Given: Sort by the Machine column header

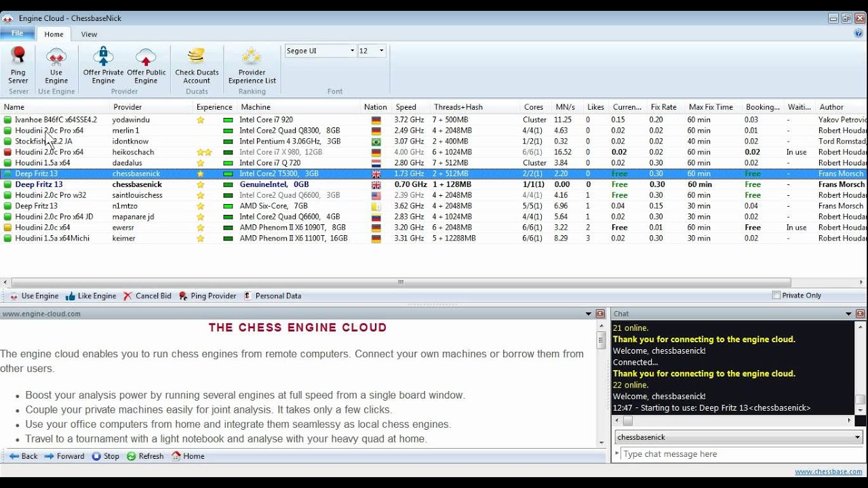Looking at the screenshot, I should click(x=299, y=107).
